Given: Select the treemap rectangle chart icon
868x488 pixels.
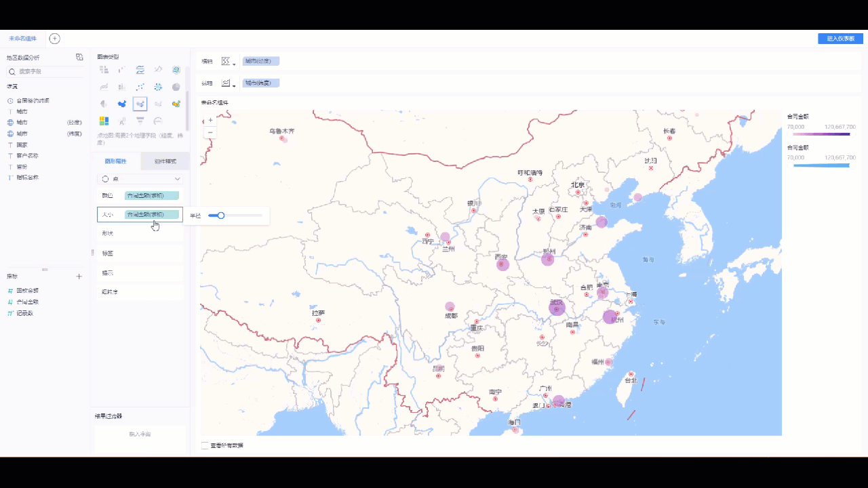Looking at the screenshot, I should point(104,121).
